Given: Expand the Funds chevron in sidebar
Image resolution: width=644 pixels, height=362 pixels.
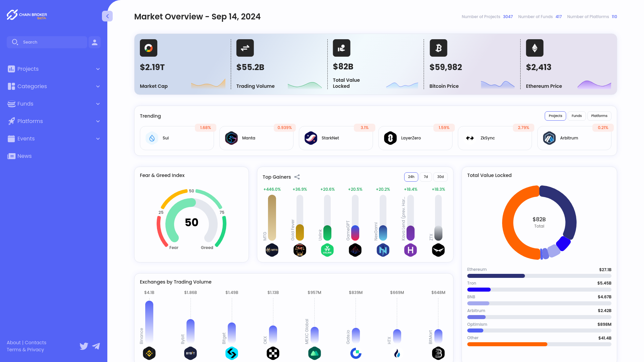Looking at the screenshot, I should point(98,104).
